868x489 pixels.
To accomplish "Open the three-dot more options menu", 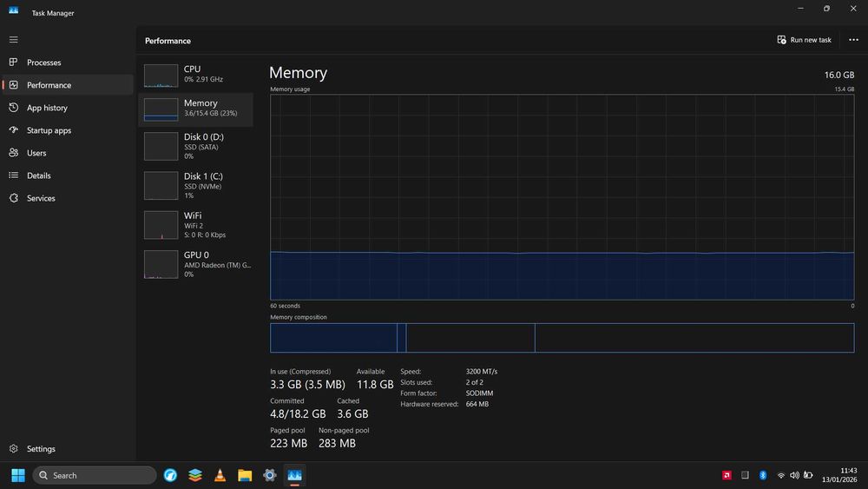I will 853,40.
